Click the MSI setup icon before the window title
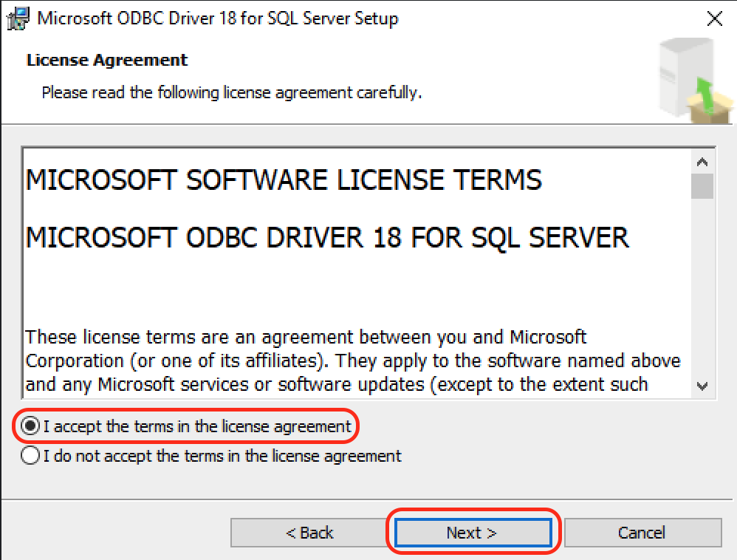737x560 pixels. pyautogui.click(x=17, y=18)
